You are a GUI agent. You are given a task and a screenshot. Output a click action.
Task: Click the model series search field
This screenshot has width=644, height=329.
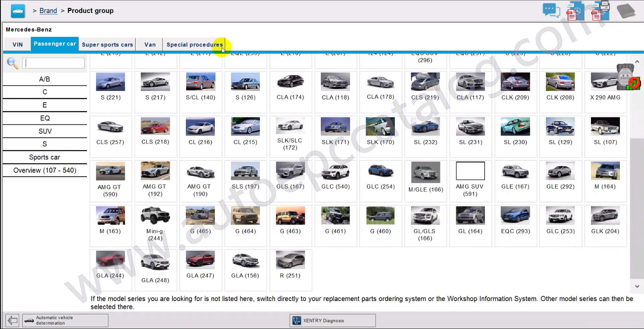click(x=54, y=63)
